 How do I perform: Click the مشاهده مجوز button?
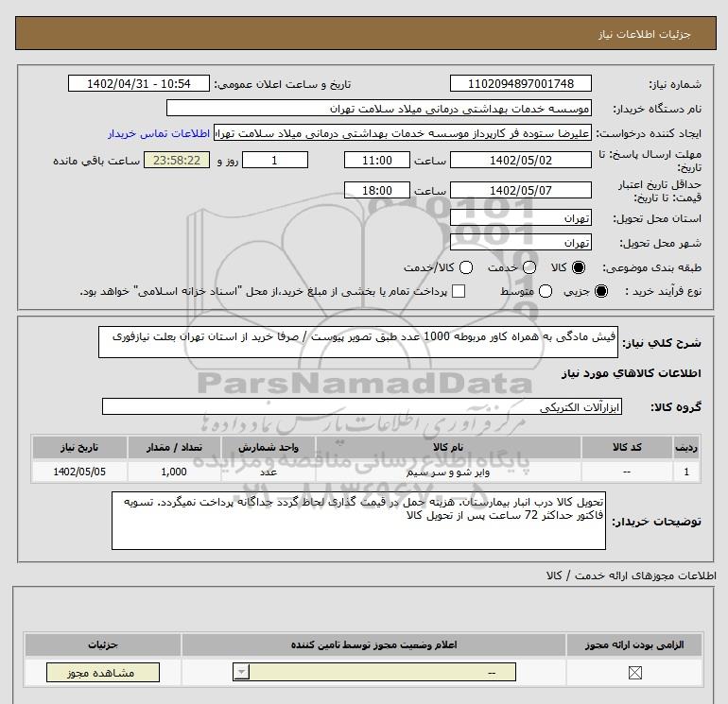tap(103, 673)
